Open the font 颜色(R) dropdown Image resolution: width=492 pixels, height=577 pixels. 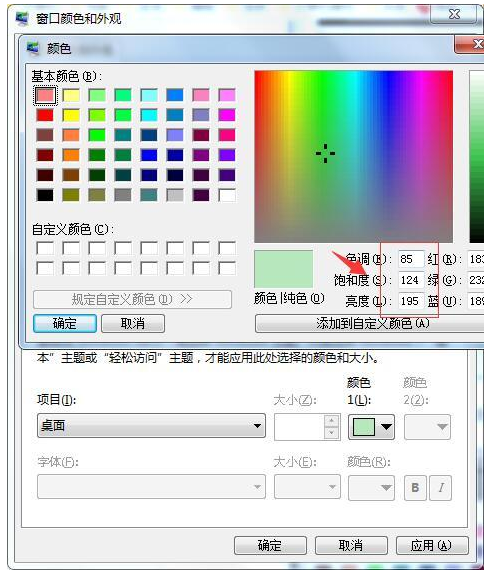(x=371, y=487)
